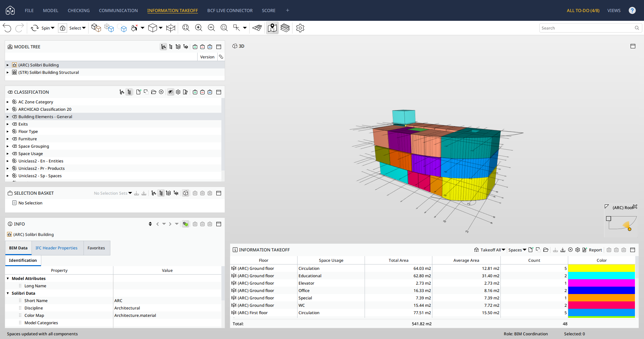Click cyan swatch for Educational row
The width and height of the screenshot is (644, 339).
coord(601,276)
